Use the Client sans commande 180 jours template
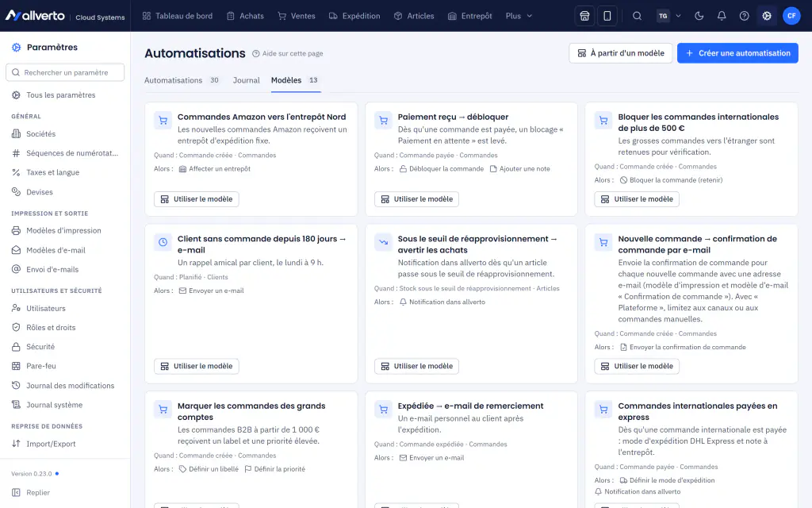This screenshot has height=508, width=812. (197, 366)
